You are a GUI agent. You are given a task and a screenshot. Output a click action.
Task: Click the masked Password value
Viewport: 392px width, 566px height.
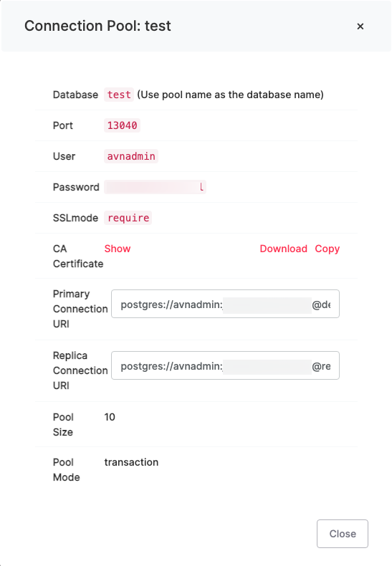pyautogui.click(x=156, y=187)
